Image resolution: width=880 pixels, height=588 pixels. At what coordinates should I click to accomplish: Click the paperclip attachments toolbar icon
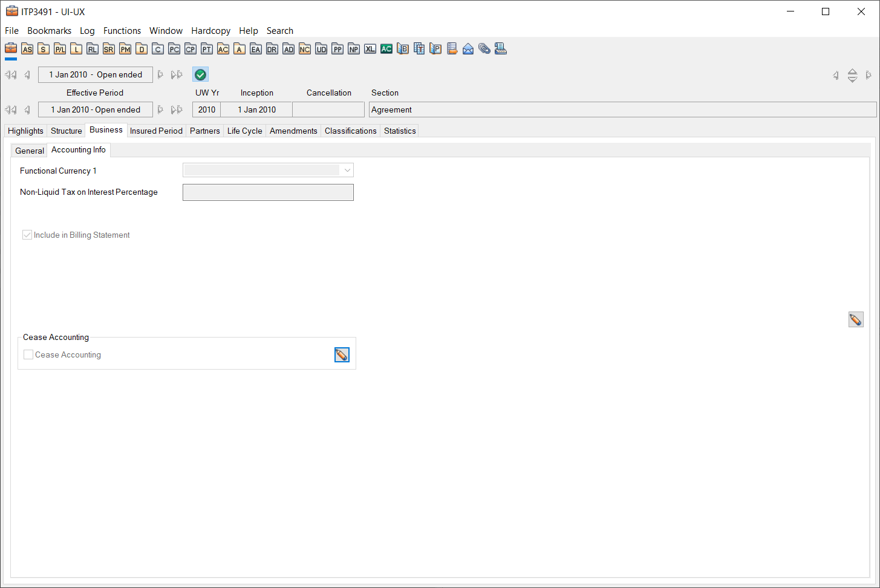pos(484,49)
